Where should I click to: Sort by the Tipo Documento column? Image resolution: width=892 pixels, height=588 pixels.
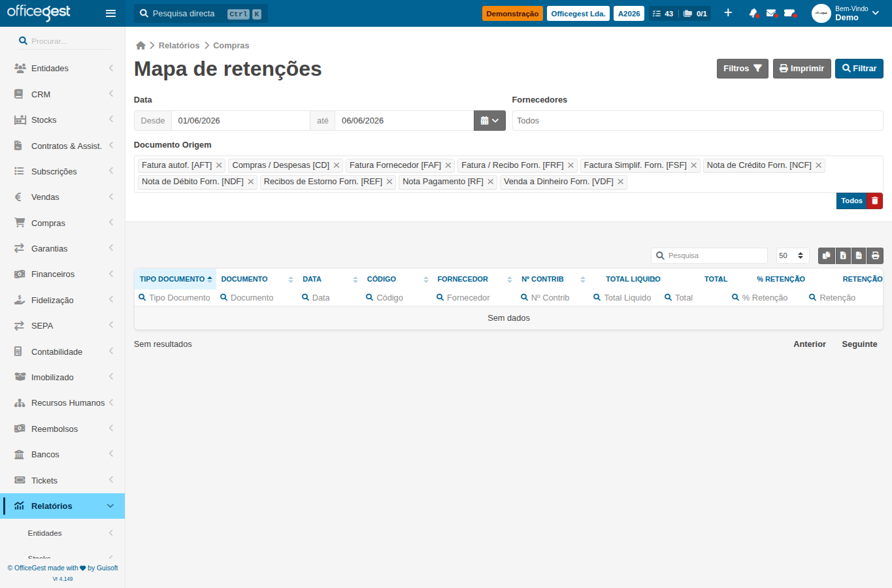pyautogui.click(x=175, y=279)
